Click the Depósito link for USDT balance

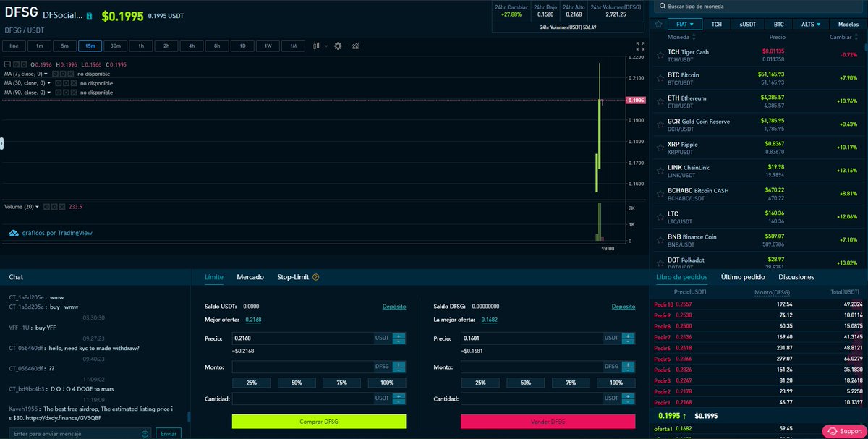pyautogui.click(x=394, y=306)
